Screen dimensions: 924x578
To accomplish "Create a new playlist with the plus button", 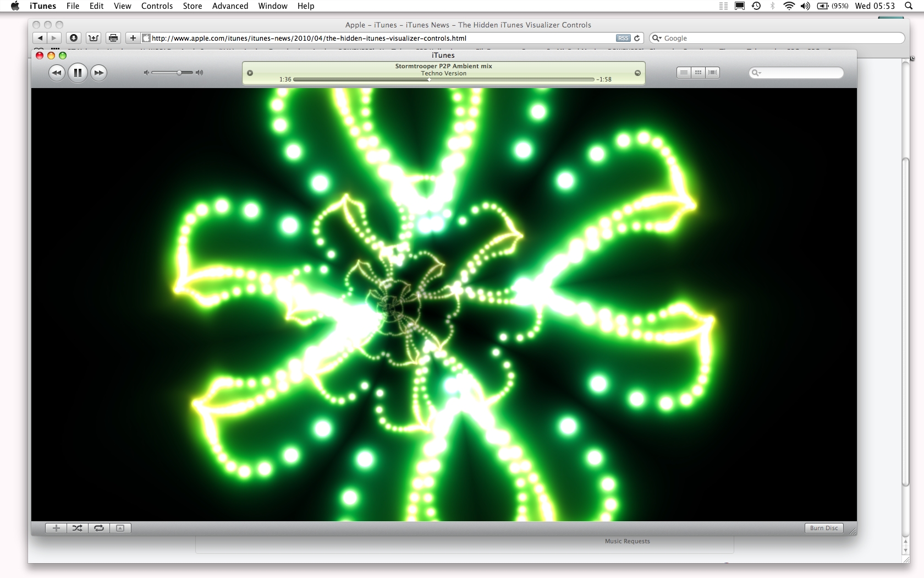I will [56, 528].
